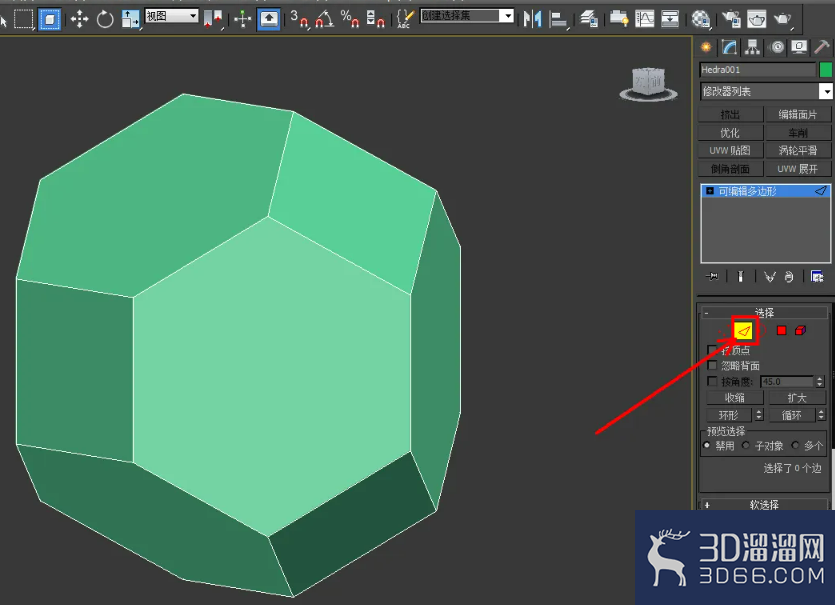Click the 编辑面片 modifier button
Screen dimensions: 835x605
(798, 115)
